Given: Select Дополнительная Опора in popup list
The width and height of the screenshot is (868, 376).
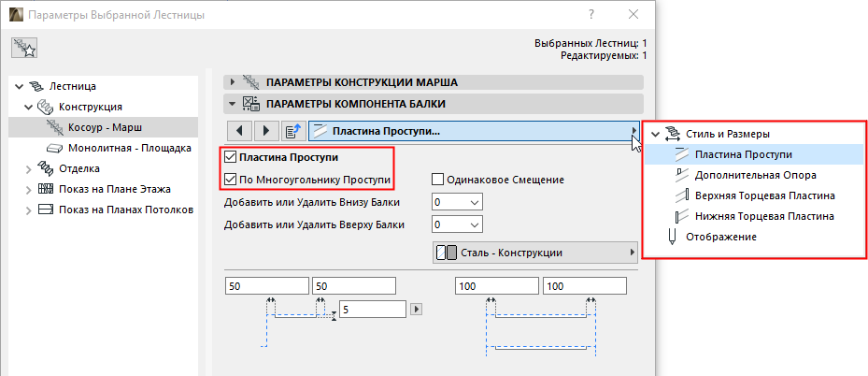Looking at the screenshot, I should point(755,175).
